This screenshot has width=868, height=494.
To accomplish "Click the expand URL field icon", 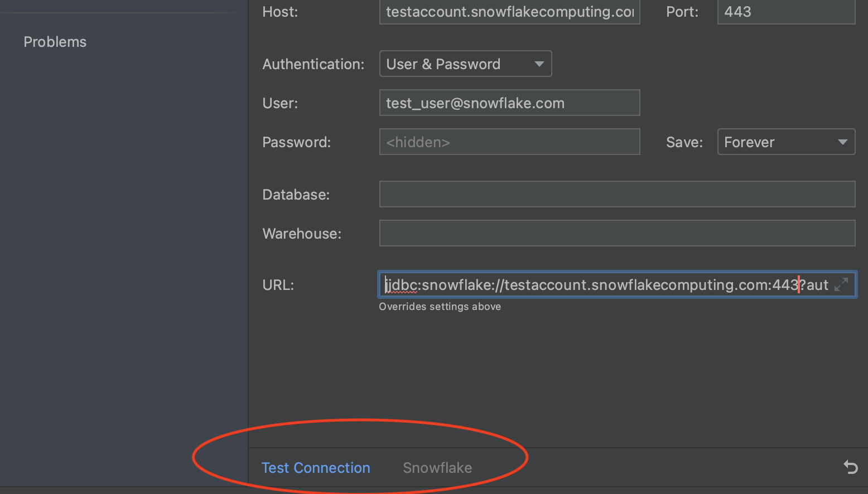I will tap(841, 284).
